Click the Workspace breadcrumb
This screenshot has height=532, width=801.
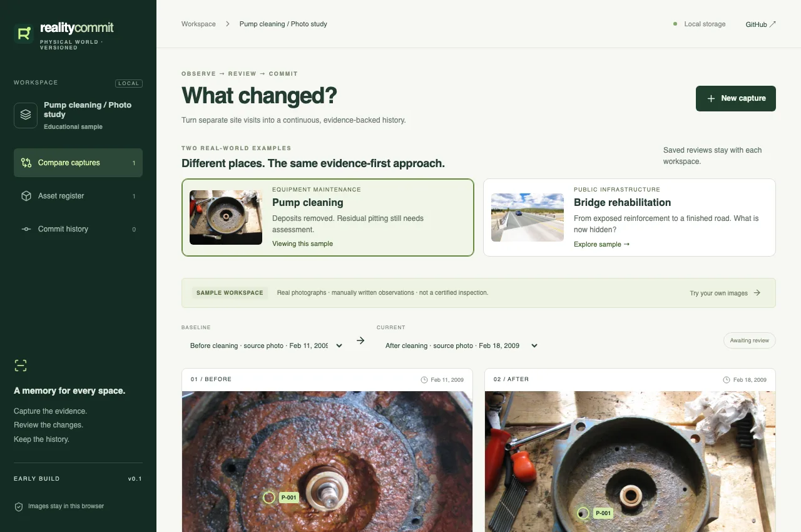click(198, 24)
